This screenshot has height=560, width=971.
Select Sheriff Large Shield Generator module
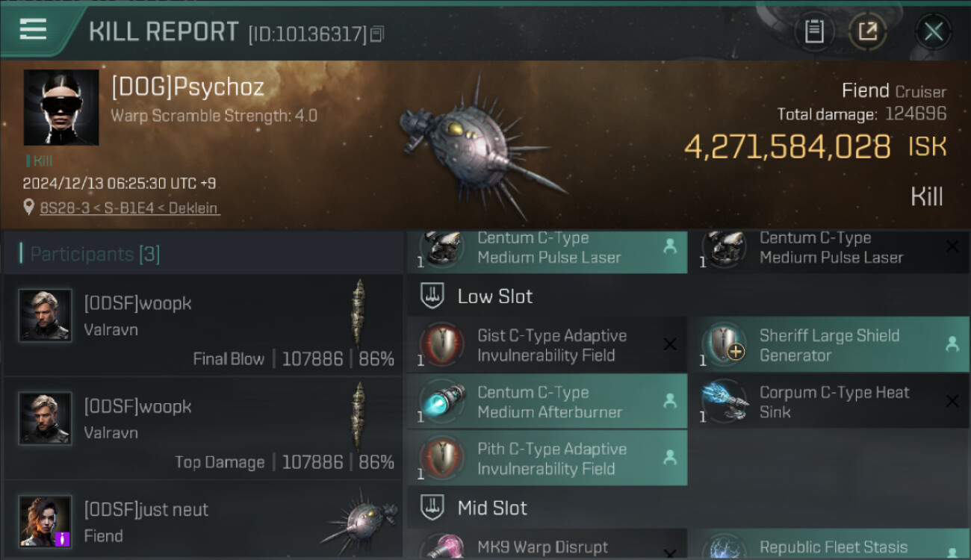click(x=828, y=345)
